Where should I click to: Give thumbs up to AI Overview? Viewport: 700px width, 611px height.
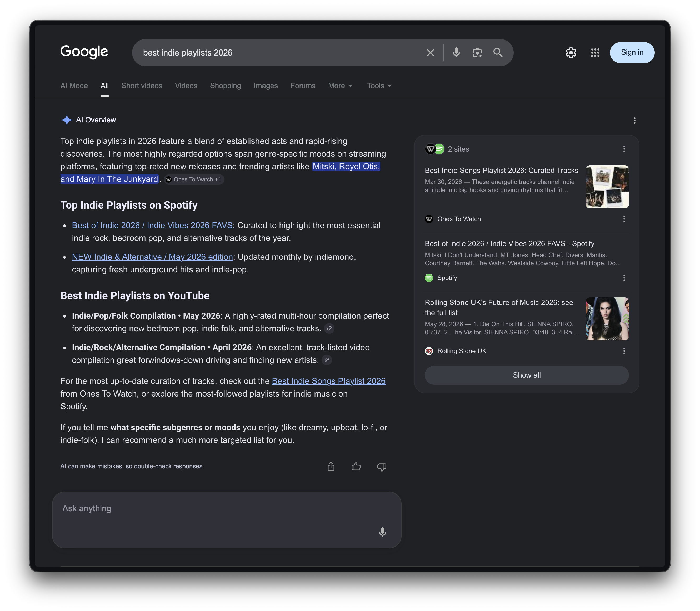pyautogui.click(x=356, y=466)
